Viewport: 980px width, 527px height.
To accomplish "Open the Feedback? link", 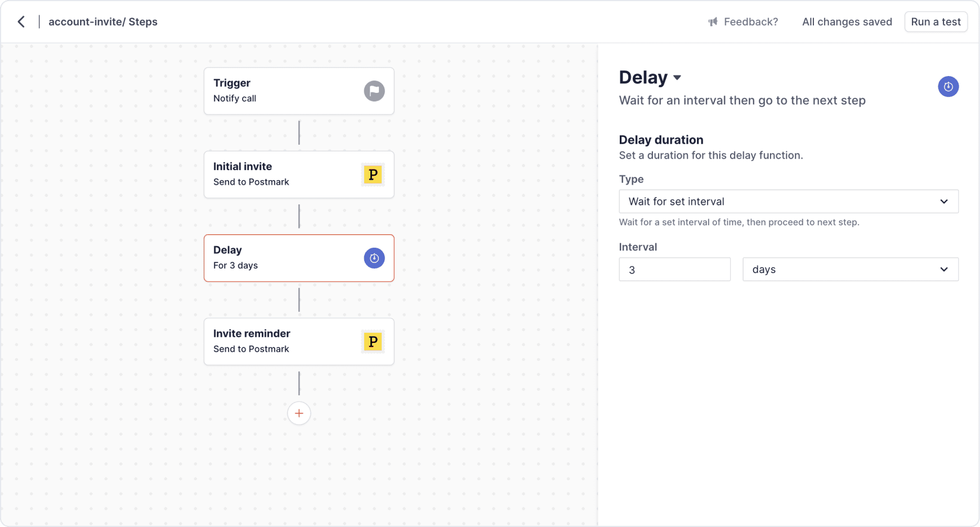I will click(x=750, y=22).
